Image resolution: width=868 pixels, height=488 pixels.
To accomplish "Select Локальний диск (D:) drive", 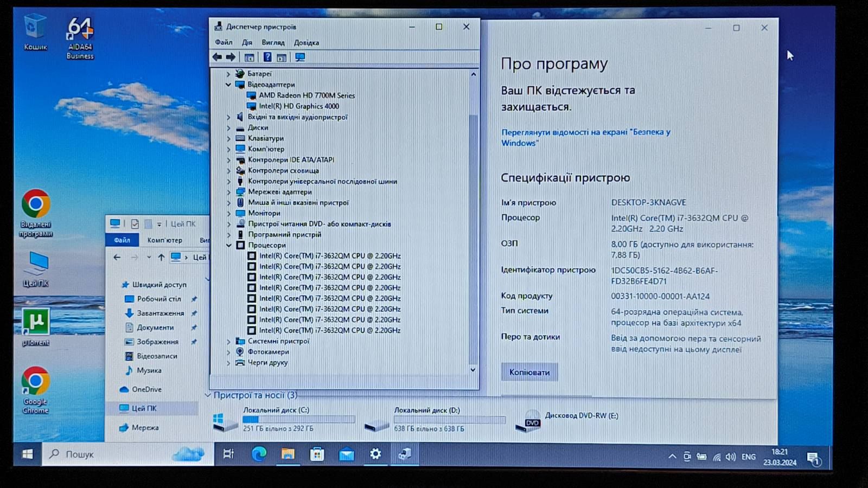I will click(434, 419).
